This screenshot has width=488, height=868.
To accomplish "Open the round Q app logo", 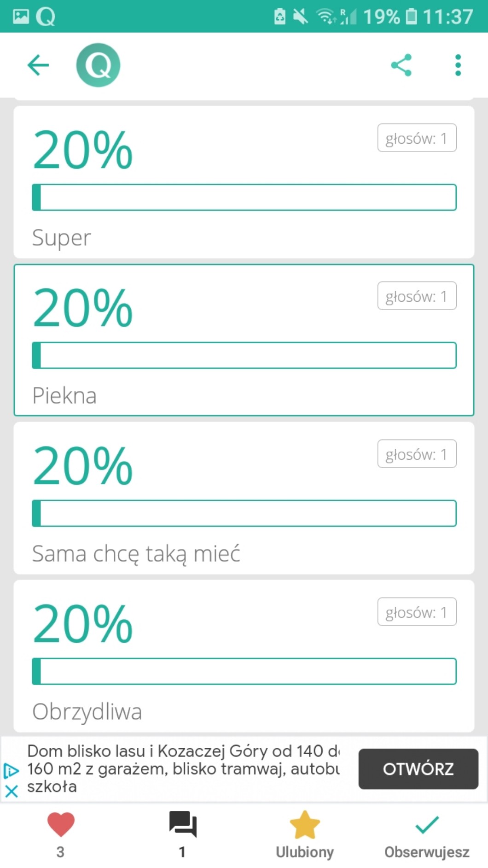I will [98, 65].
